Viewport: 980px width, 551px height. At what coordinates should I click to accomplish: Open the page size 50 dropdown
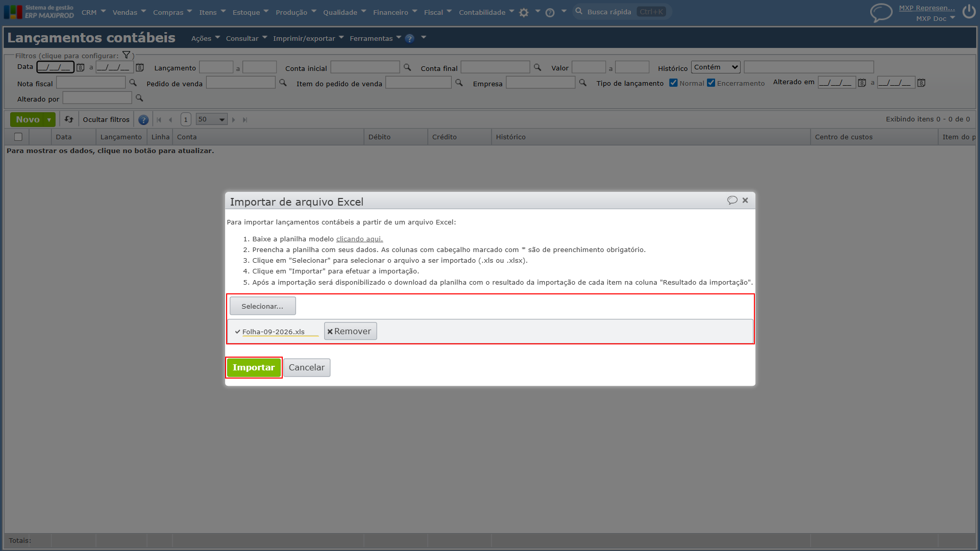click(x=212, y=119)
